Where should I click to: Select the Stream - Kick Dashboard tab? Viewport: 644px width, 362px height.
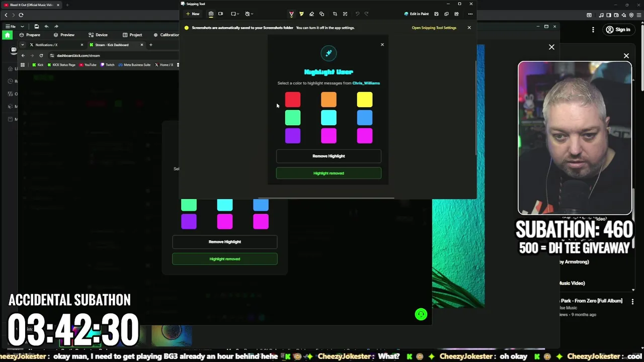click(x=116, y=45)
